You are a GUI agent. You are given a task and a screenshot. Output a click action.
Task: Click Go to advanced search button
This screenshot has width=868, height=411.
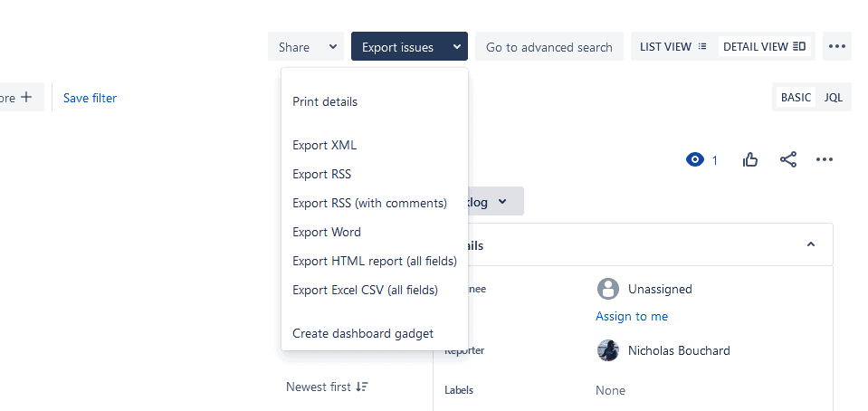tap(549, 46)
